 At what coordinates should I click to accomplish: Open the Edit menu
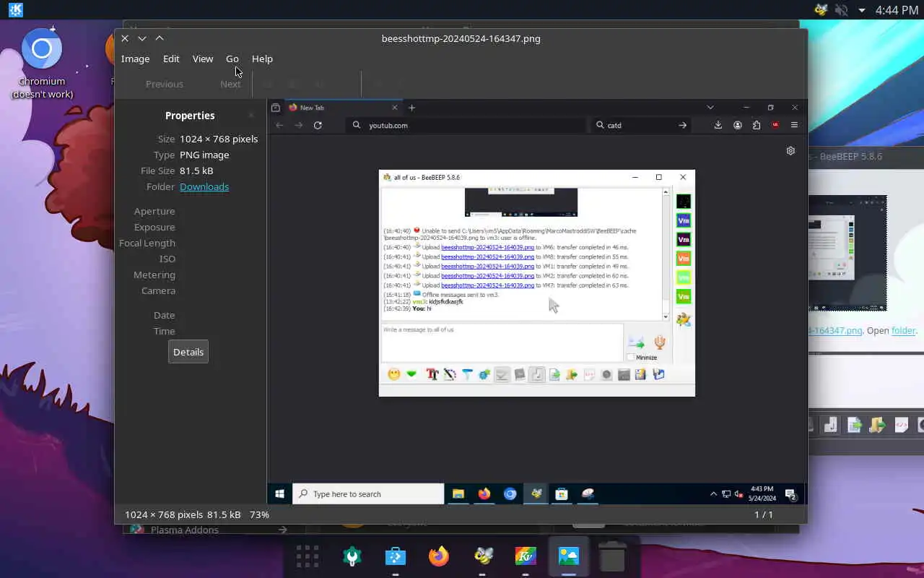click(x=171, y=59)
